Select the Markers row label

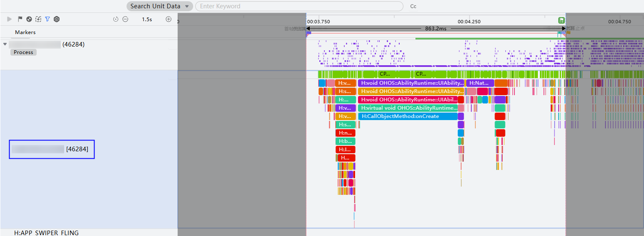coord(25,32)
